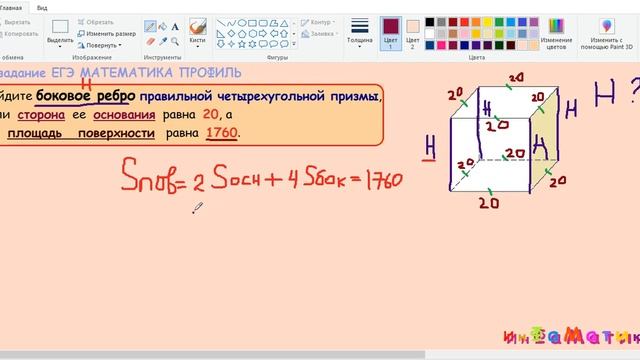The height and width of the screenshot is (360, 640).
Task: Pick the black color swatch
Action: [430, 22]
